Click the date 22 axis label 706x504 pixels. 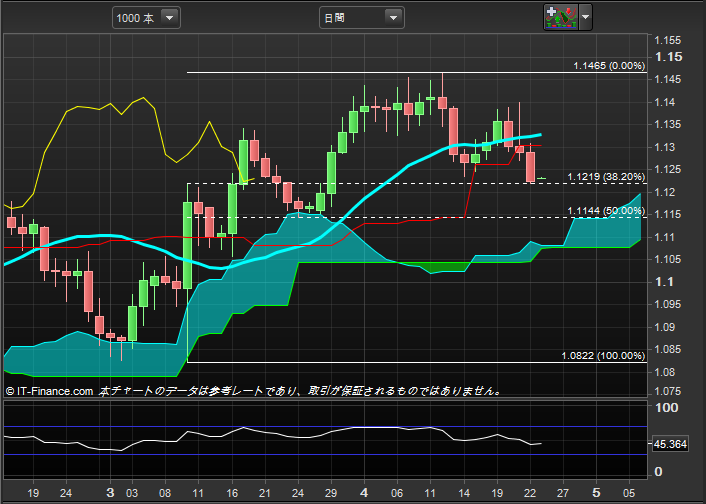(x=530, y=493)
